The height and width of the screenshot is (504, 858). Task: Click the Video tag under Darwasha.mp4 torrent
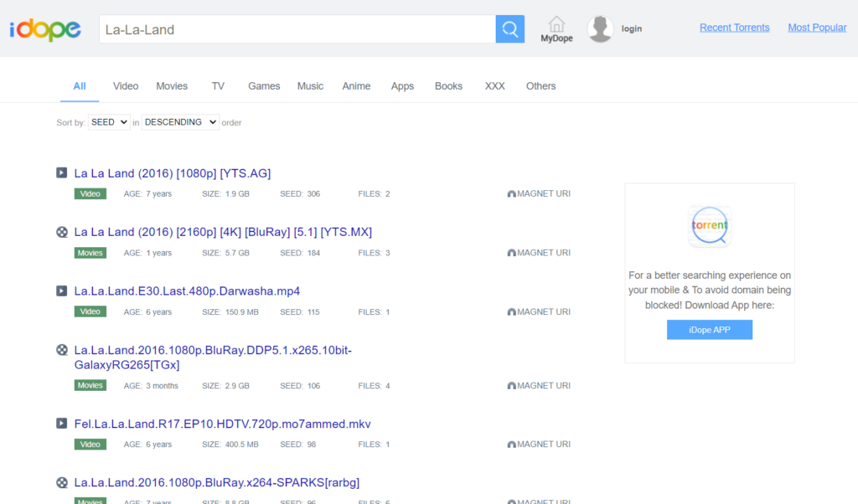coord(90,312)
